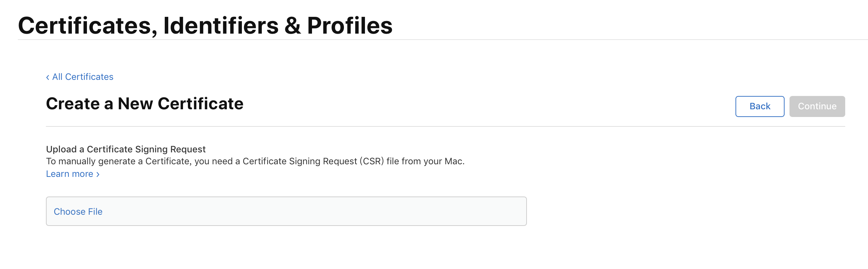Click empty area of file upload box
Viewport: 868px width, 269px height.
coord(316,212)
